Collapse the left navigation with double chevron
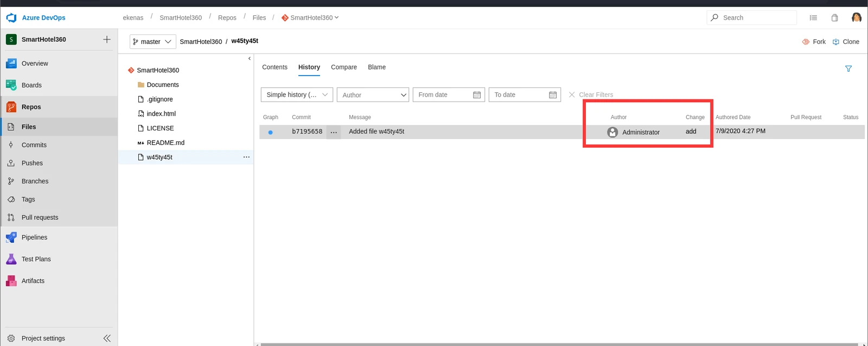The height and width of the screenshot is (346, 868). pos(107,338)
